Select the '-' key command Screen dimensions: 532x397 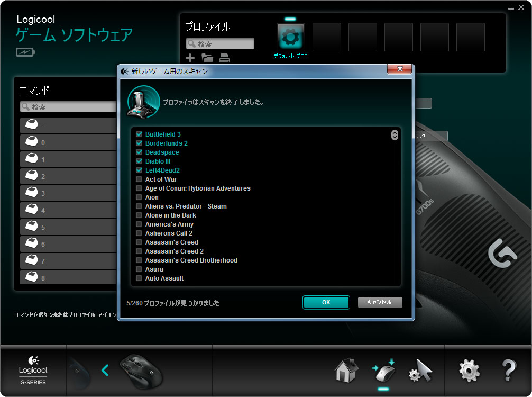pyautogui.click(x=68, y=125)
